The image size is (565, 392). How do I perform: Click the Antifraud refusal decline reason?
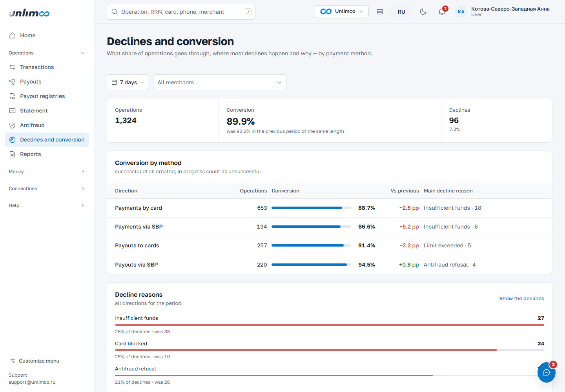[x=135, y=369]
